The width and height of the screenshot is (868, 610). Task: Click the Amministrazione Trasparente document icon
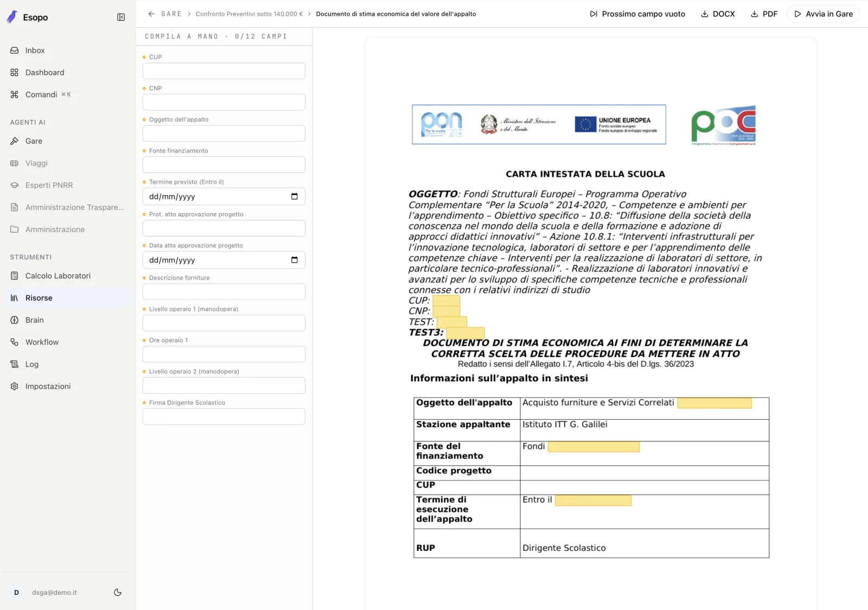coord(15,207)
